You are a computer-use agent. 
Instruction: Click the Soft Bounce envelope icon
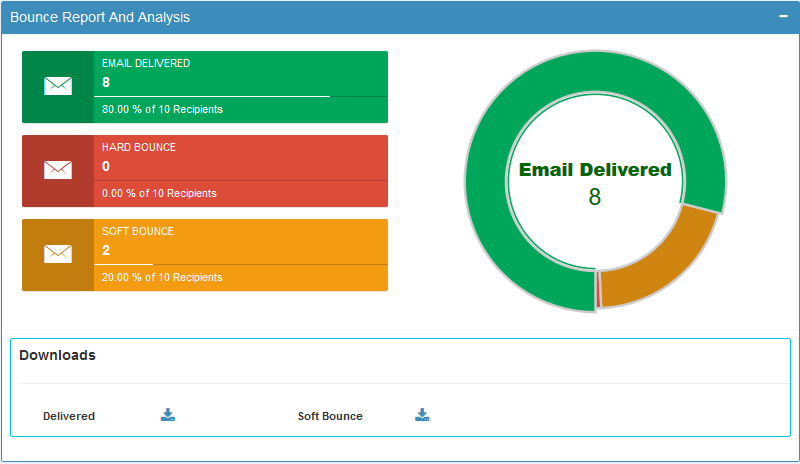click(58, 254)
